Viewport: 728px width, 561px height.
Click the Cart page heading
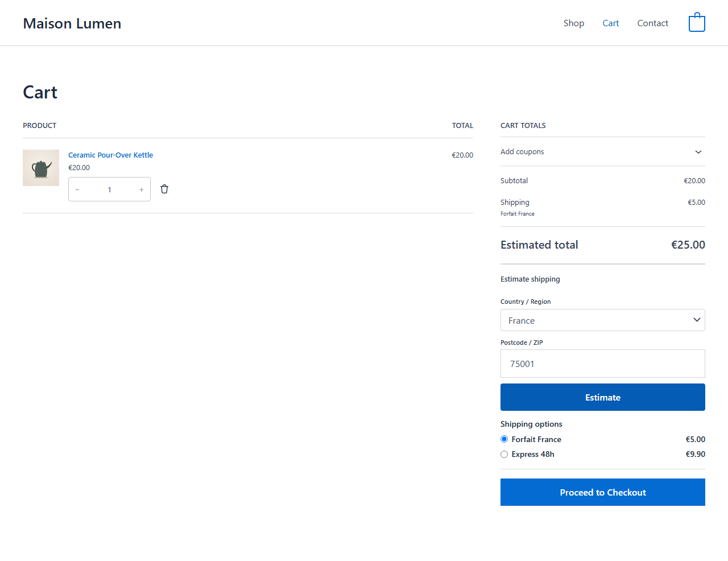click(40, 92)
